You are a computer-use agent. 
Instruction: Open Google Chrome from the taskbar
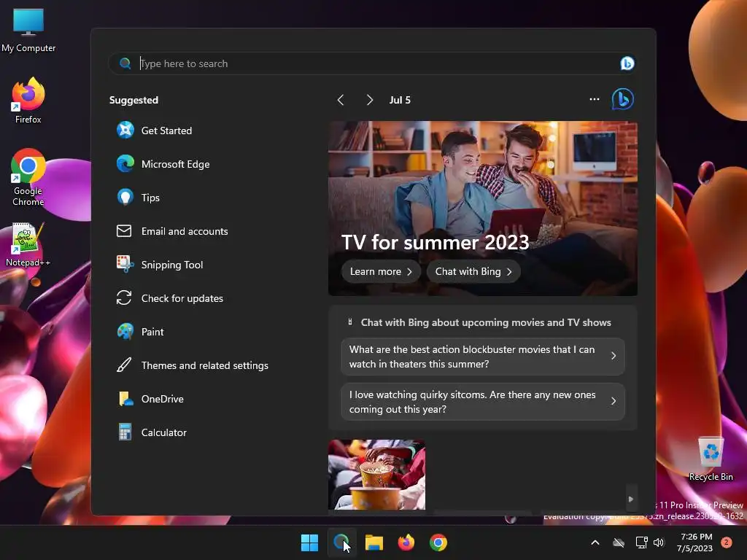tap(438, 542)
